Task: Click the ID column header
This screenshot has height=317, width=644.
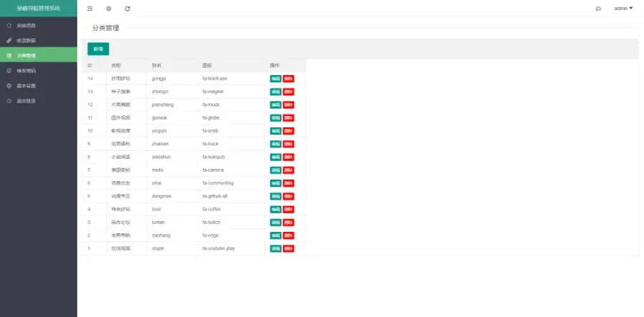Action: (90, 66)
